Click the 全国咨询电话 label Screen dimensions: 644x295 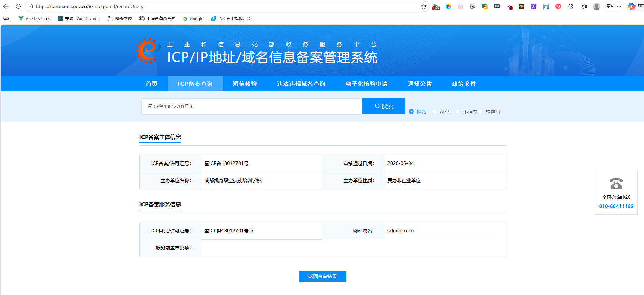coord(616,197)
